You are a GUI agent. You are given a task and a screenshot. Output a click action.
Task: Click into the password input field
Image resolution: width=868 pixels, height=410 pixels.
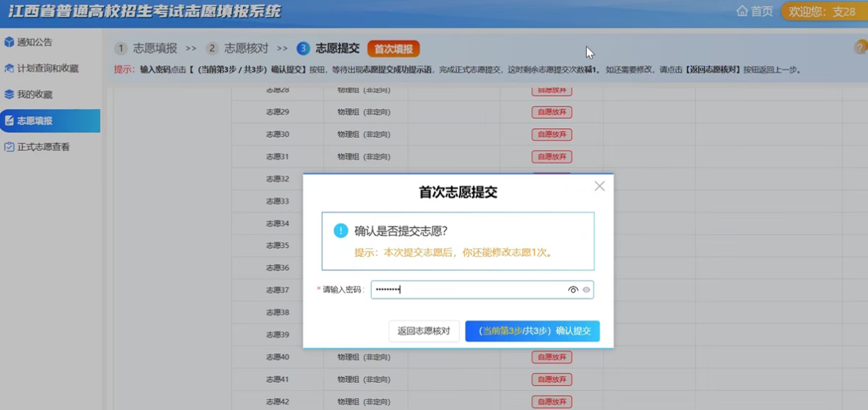pos(468,290)
